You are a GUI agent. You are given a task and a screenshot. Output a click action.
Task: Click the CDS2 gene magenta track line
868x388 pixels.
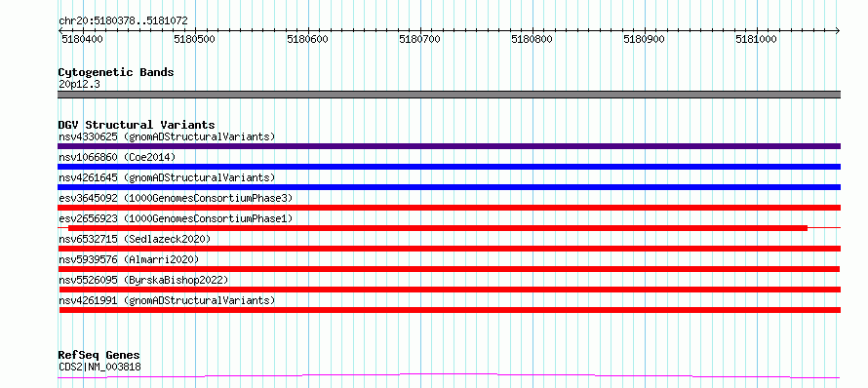pyautogui.click(x=449, y=376)
